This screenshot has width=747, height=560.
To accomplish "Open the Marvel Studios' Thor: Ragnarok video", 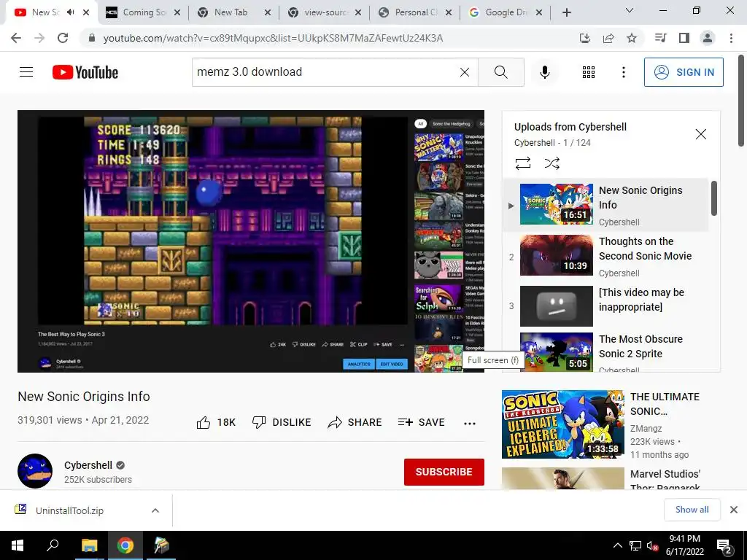I will [x=610, y=478].
